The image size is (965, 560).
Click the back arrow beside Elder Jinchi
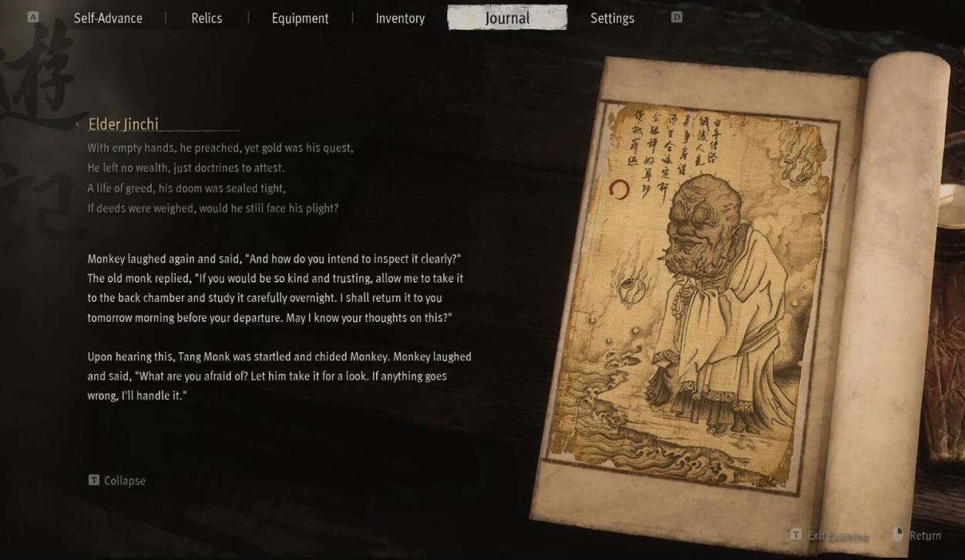(77, 125)
